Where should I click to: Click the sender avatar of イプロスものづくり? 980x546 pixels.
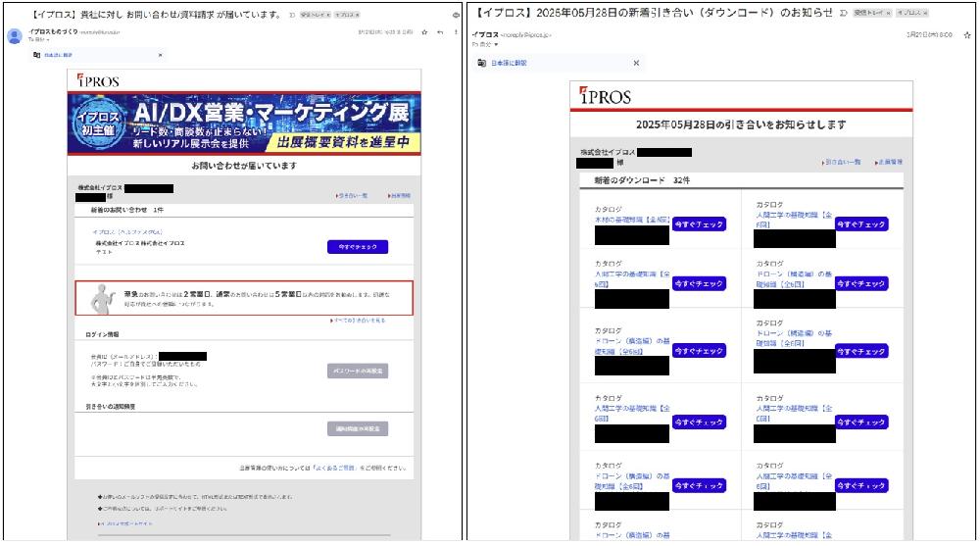coord(15,36)
